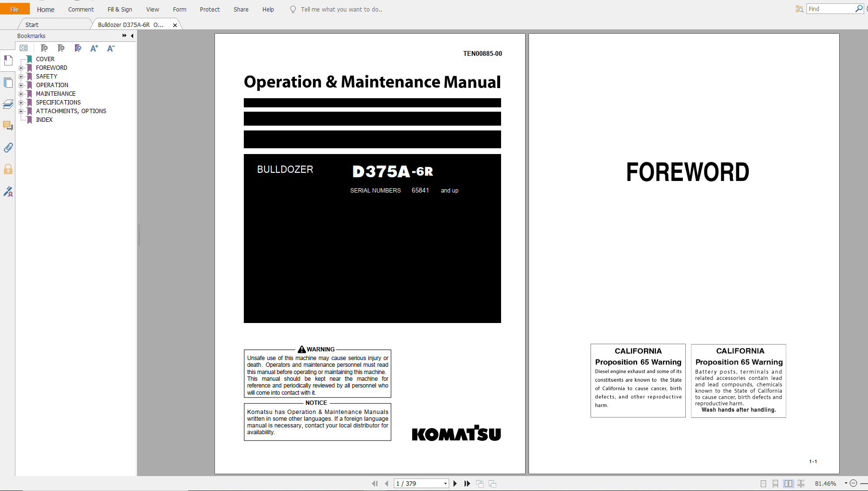Switch to continuous facing view mode
The height and width of the screenshot is (491, 868).
click(801, 483)
